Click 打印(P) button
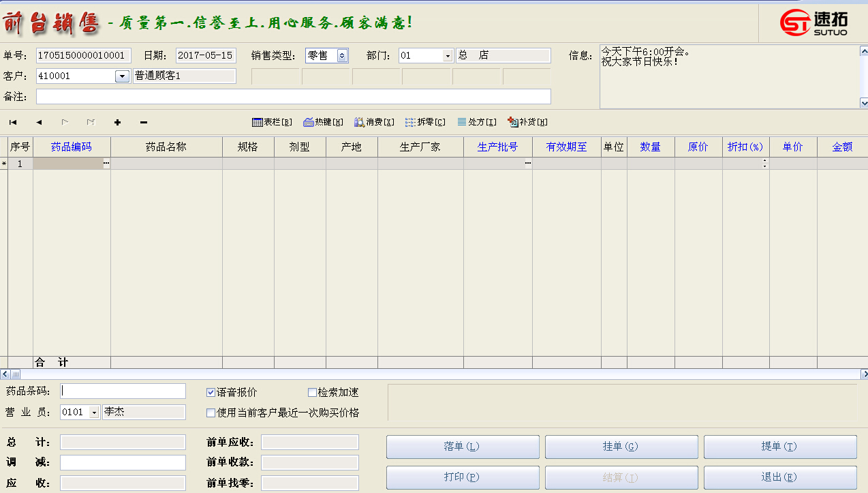 (463, 477)
